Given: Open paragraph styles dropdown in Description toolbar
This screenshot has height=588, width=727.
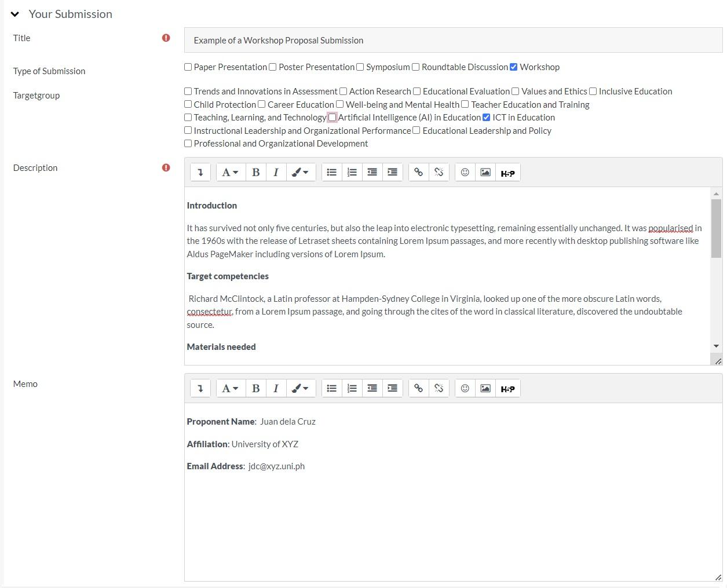Looking at the screenshot, I should [x=230, y=172].
